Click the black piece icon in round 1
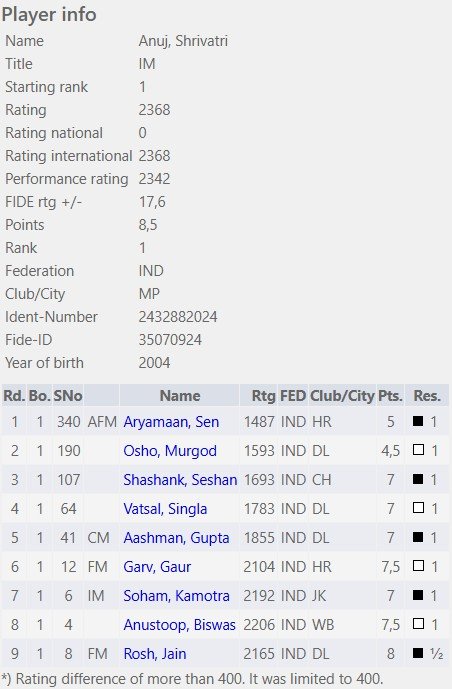452x689 pixels. [x=418, y=421]
